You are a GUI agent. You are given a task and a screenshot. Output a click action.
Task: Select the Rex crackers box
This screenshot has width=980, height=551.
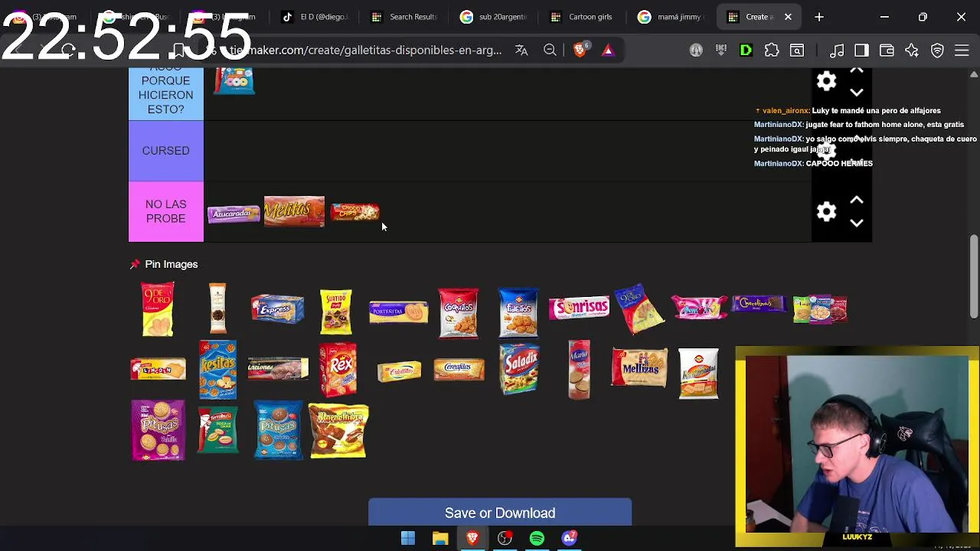coord(338,370)
